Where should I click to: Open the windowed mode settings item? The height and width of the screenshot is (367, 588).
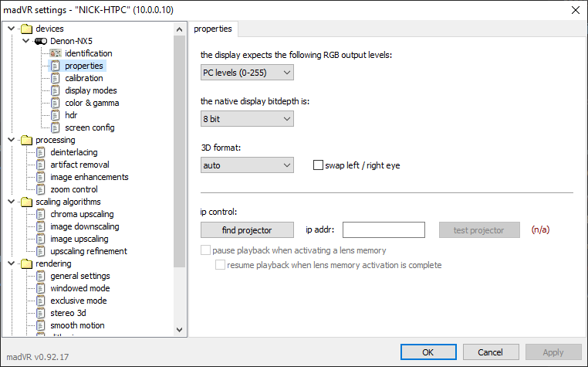pyautogui.click(x=79, y=288)
